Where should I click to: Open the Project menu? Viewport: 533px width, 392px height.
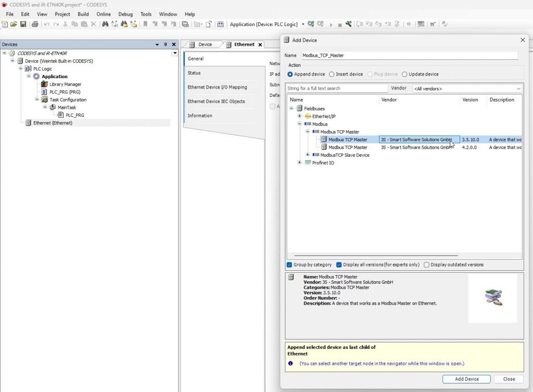coord(62,14)
